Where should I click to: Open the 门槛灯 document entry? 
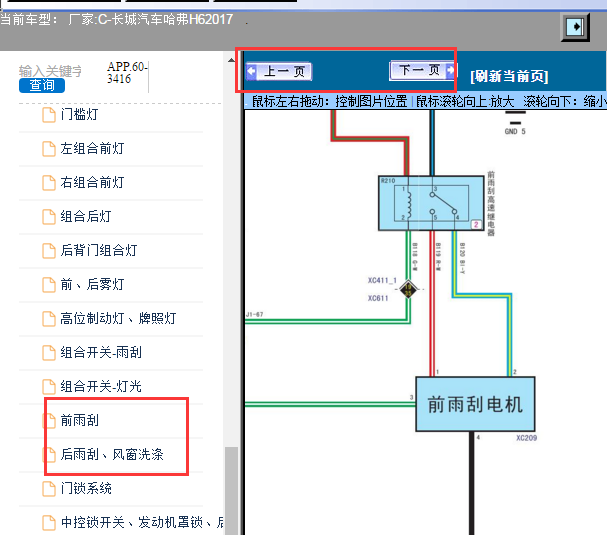pos(79,115)
